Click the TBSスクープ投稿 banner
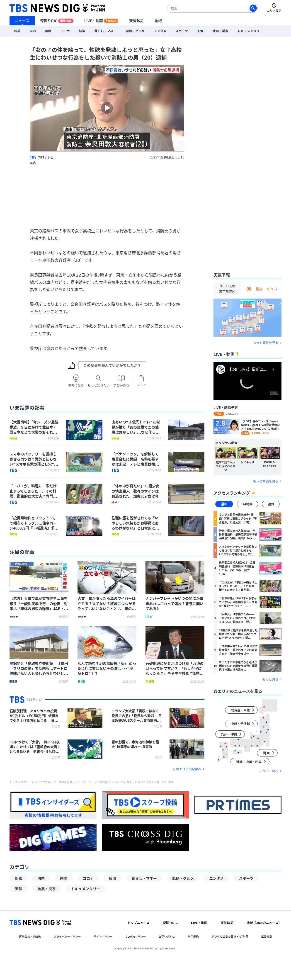Viewport: 291px width, 980px height. click(145, 805)
